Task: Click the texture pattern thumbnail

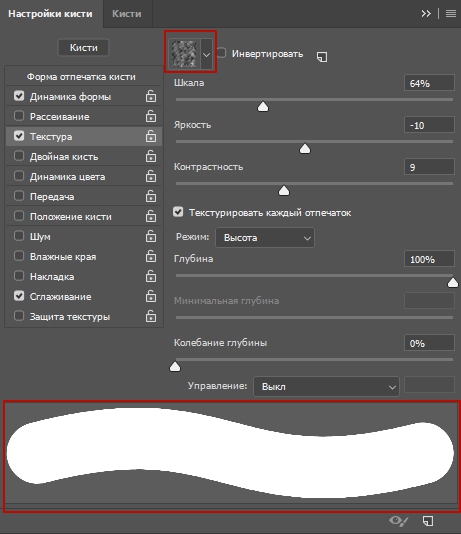Action: pyautogui.click(x=184, y=54)
